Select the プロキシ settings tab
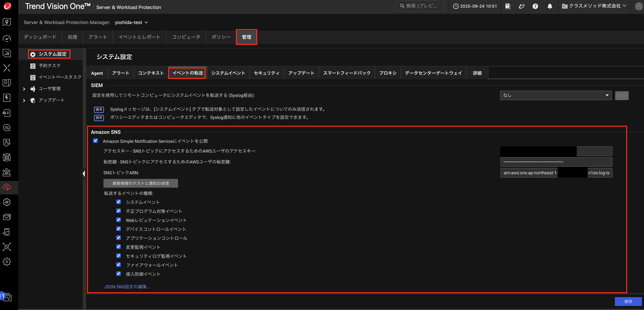The width and height of the screenshot is (644, 310). tap(388, 73)
